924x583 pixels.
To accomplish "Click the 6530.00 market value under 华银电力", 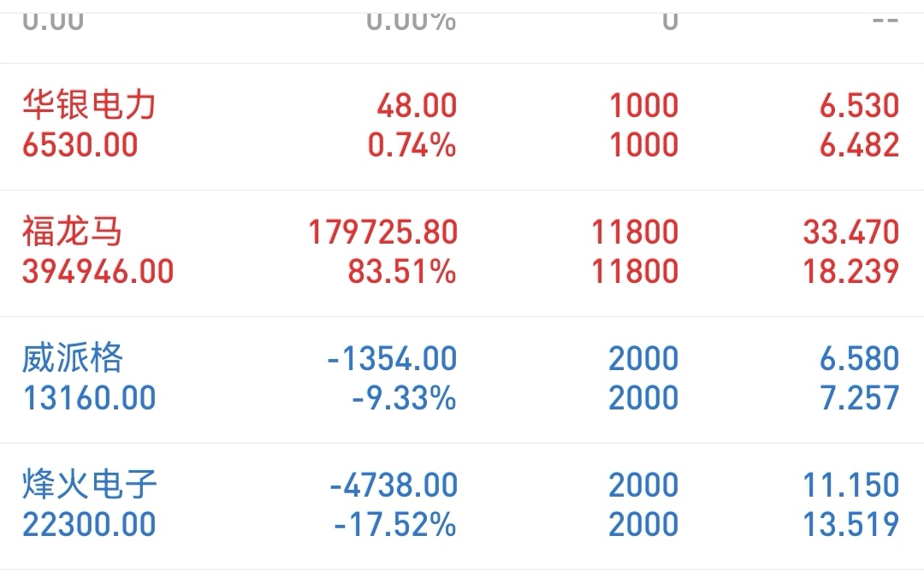I will tap(80, 145).
